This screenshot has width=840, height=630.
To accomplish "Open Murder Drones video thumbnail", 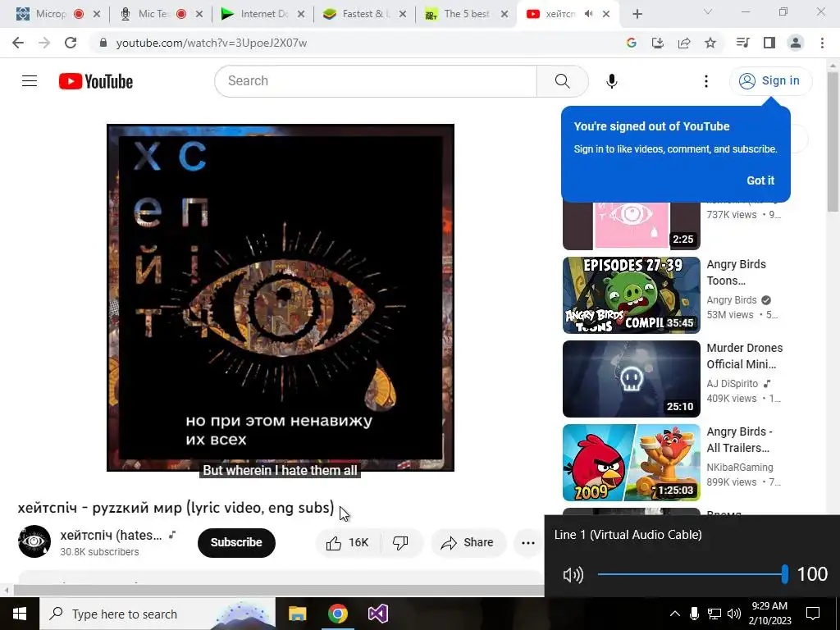I will [x=631, y=379].
